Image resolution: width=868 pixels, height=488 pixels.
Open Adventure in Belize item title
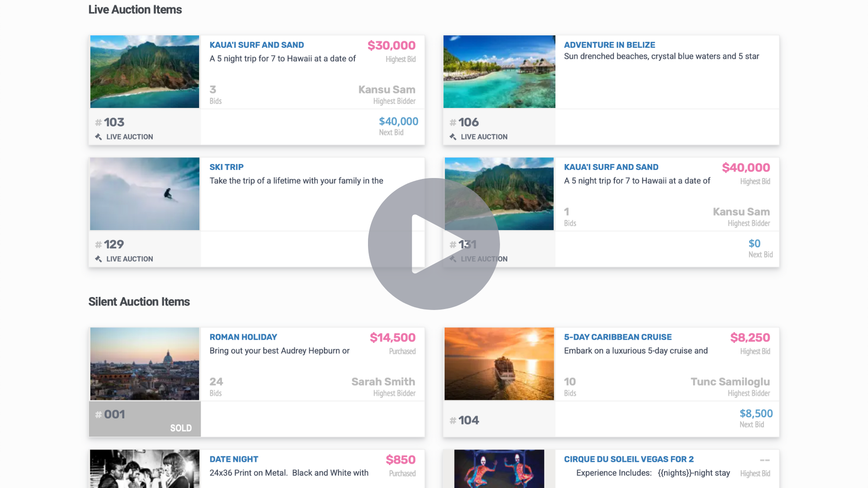pos(609,45)
